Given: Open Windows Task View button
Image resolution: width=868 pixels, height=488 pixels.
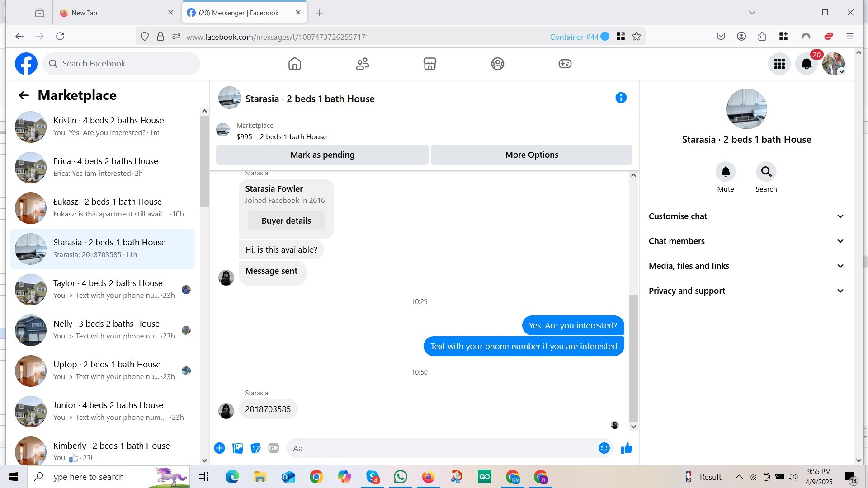Looking at the screenshot, I should click(203, 477).
